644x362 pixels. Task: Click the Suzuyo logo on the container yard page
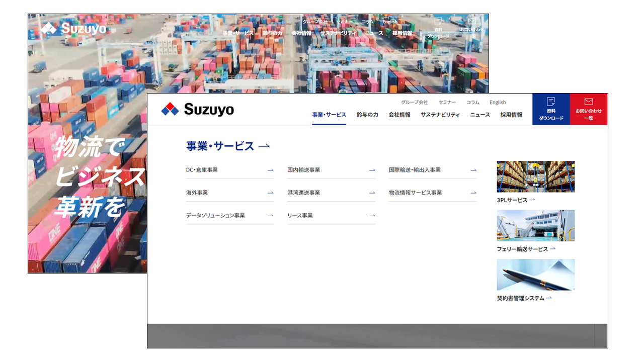(x=74, y=29)
